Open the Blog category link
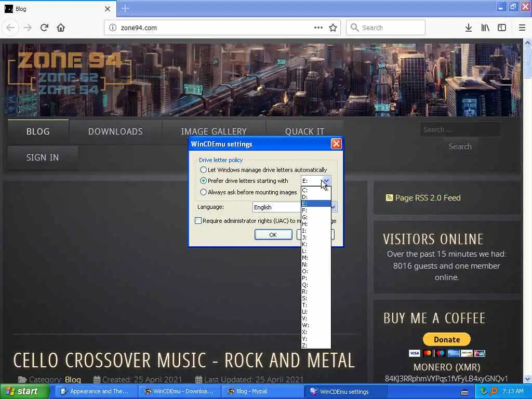The width and height of the screenshot is (532, 399). (73, 379)
